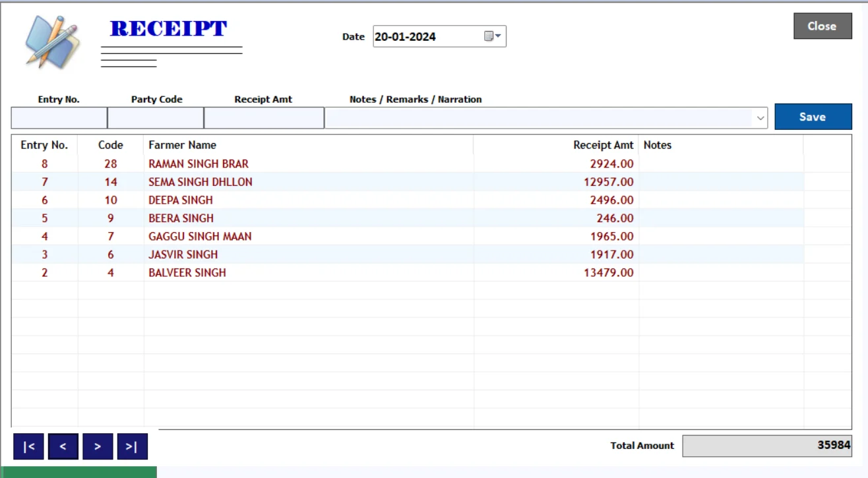Click the Total Amount field showing 35984
This screenshot has width=868, height=478.
click(x=767, y=446)
